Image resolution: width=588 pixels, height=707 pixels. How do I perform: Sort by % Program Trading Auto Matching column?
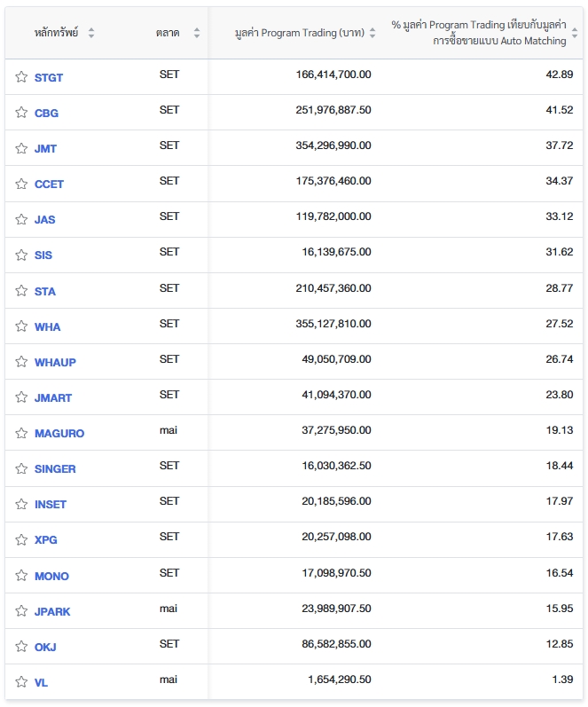click(575, 33)
